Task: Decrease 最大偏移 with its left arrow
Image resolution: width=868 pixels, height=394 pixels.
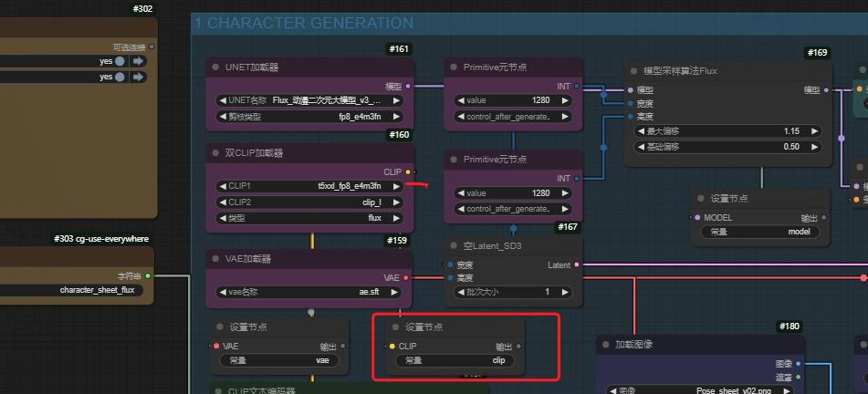Action: (641, 131)
